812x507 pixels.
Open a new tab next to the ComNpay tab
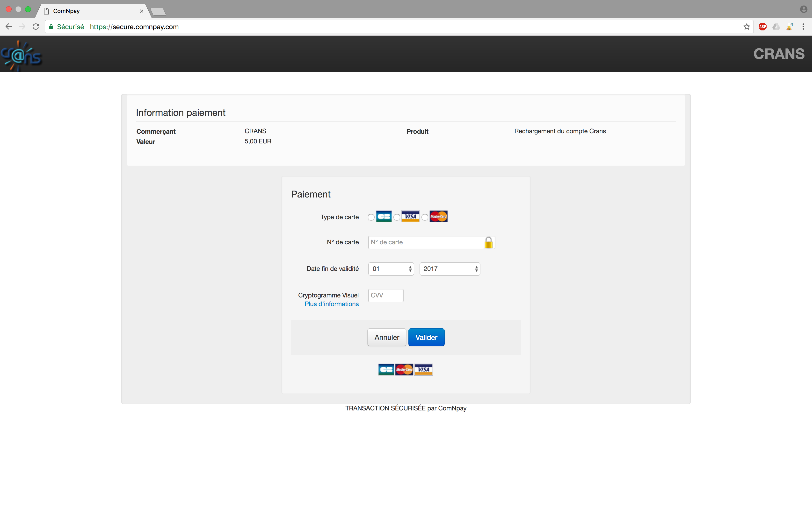pyautogui.click(x=158, y=12)
